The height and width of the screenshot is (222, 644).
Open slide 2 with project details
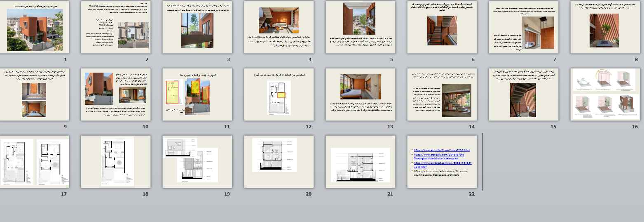(x=116, y=27)
